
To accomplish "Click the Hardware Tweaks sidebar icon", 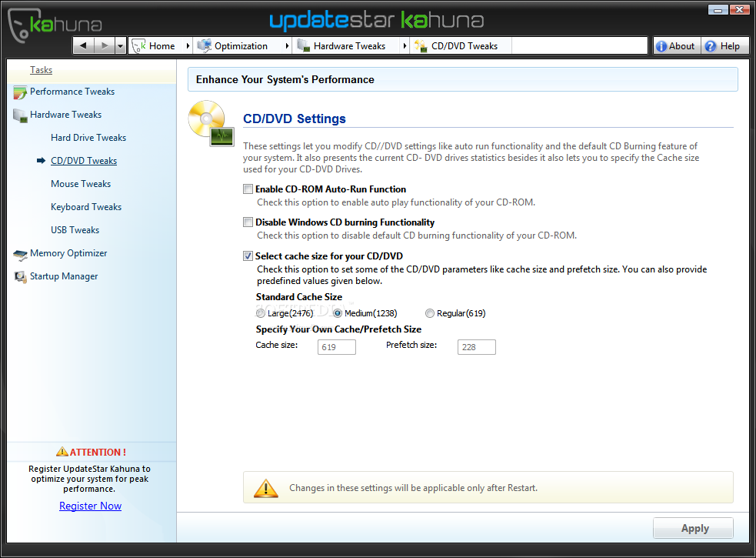I will [20, 116].
